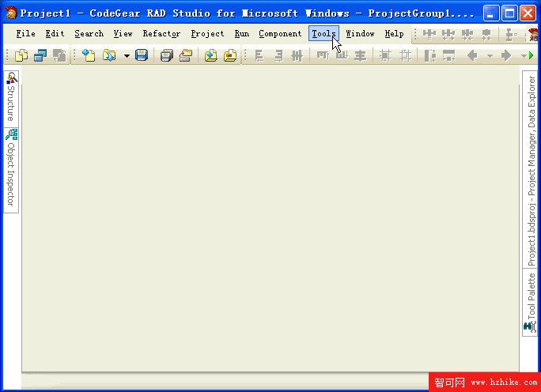Click the Align Bottoms icon
Image resolution: width=541 pixels, height=392 pixels.
coord(342,55)
